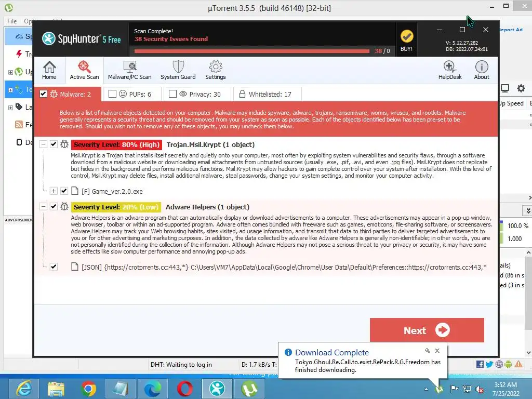Uncheck crotorrents.cc JSON entry checkbox

coord(54,267)
